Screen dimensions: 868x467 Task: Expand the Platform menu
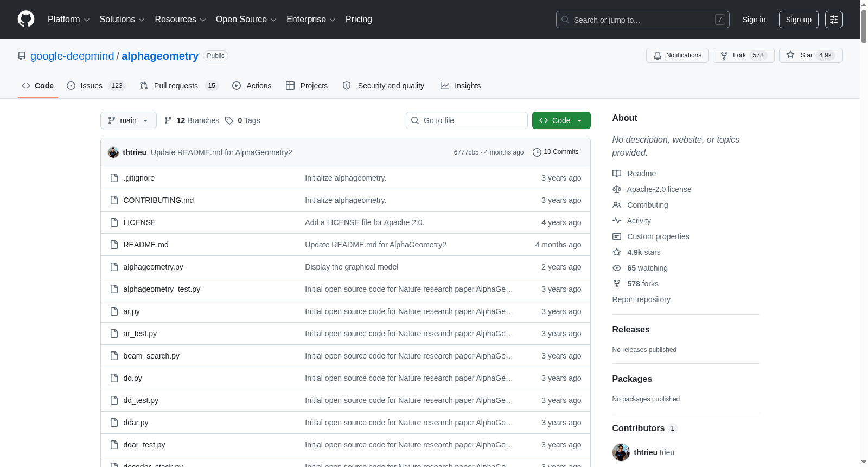(68, 20)
